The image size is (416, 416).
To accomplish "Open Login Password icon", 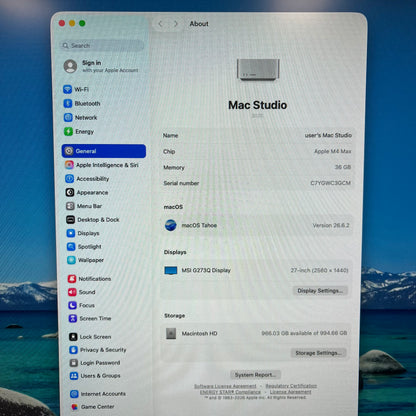I will 74,363.
